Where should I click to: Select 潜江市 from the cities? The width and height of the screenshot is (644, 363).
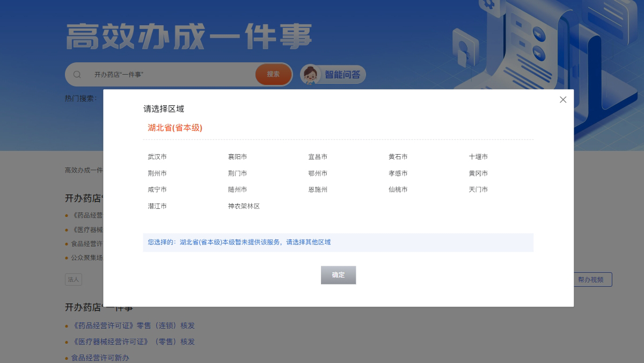point(156,205)
